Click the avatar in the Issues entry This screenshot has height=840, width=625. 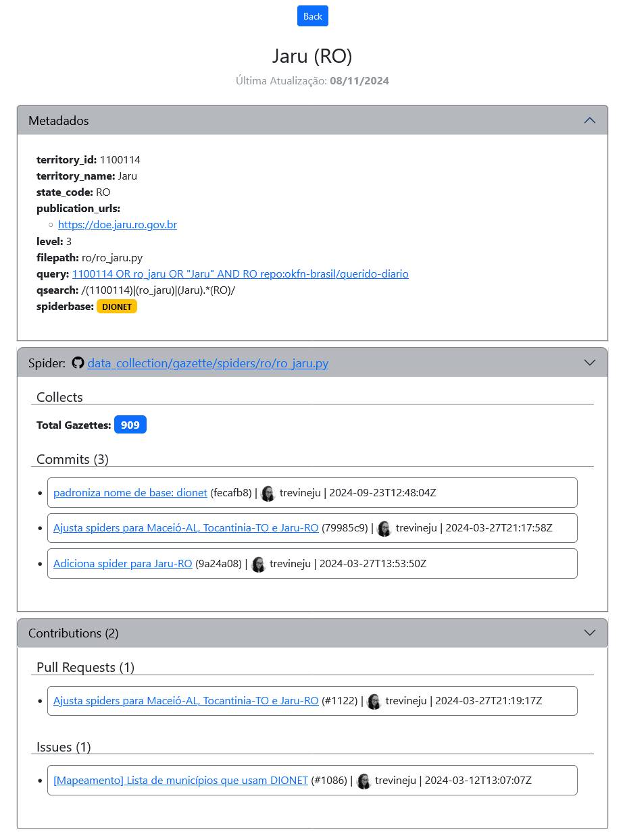[364, 781]
